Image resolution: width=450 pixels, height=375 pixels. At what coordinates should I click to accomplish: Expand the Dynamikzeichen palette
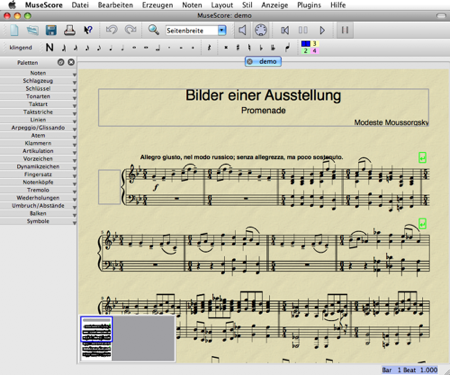[x=38, y=166]
